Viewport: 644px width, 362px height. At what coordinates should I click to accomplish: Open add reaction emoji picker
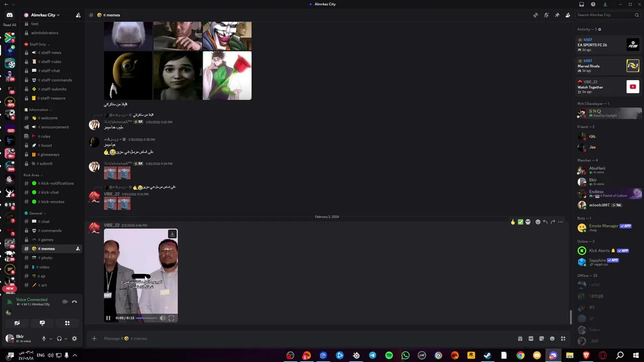pos(538,222)
